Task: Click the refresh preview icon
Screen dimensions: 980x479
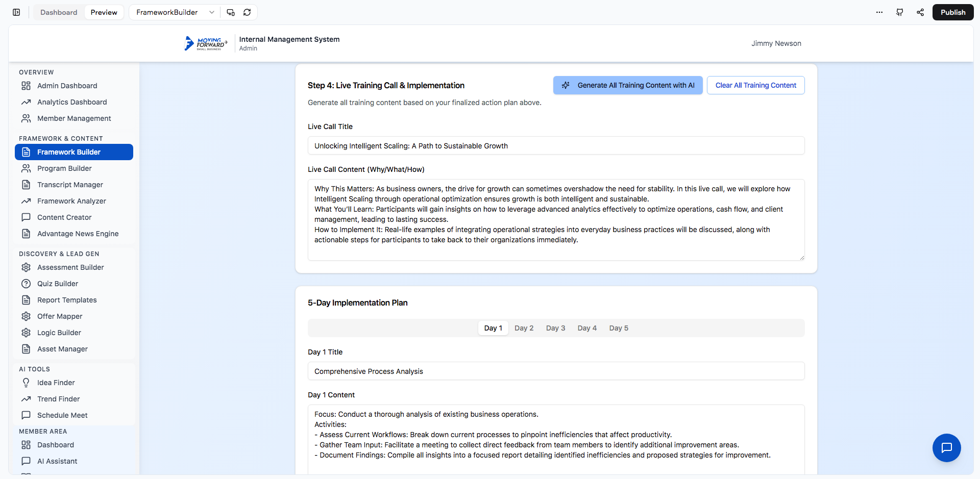Action: coord(247,12)
